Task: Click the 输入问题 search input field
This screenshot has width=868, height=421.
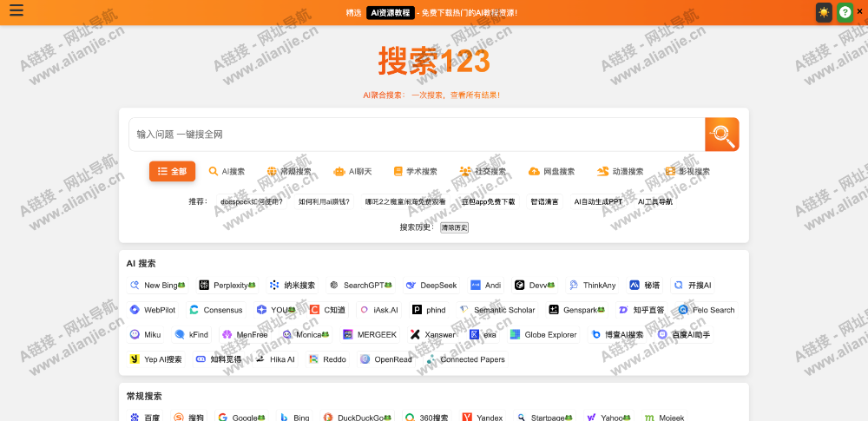Action: click(417, 134)
